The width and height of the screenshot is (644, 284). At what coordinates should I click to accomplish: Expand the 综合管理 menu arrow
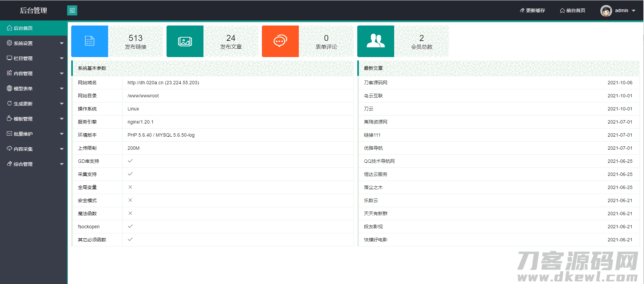(62, 164)
